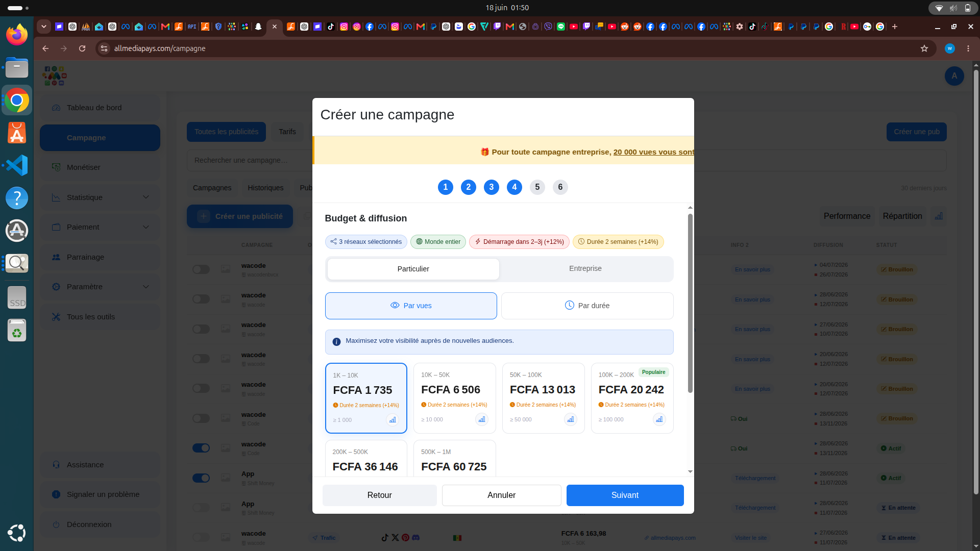Open the Chrome three-dot menu
This screenshot has width=980, height=551.
pos(968,48)
